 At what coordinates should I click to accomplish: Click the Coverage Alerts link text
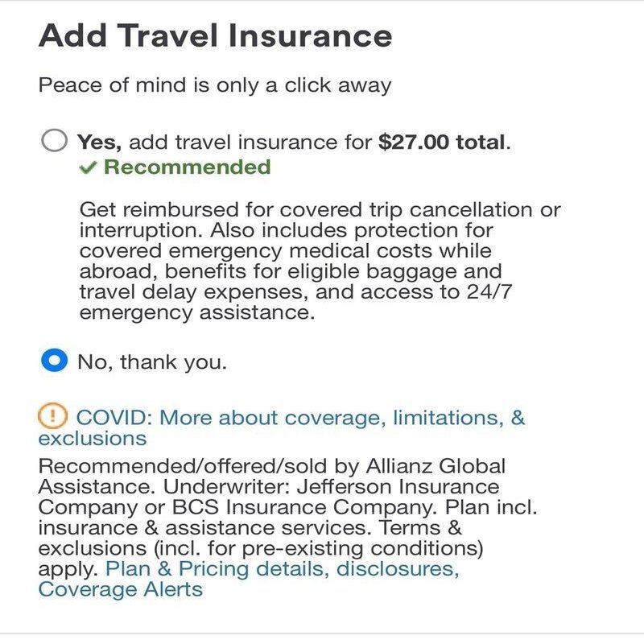tap(121, 589)
